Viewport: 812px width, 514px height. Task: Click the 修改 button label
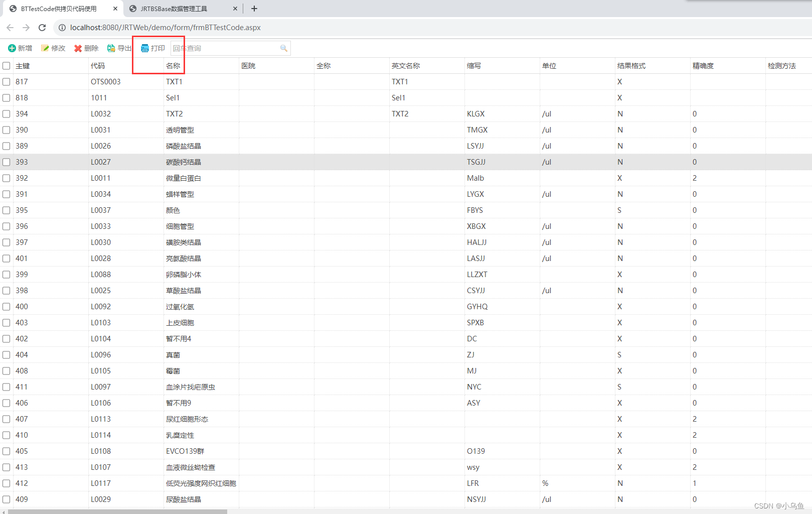58,48
